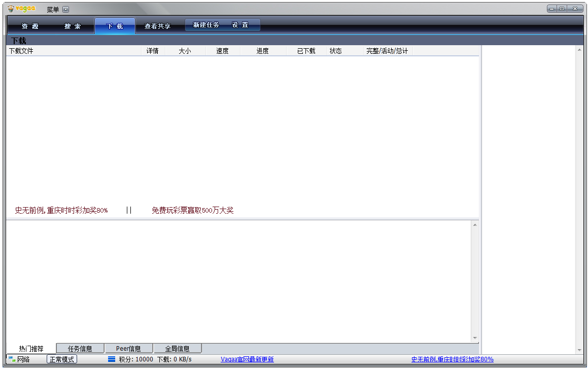
Task: Toggle 正常模式 (Normal Mode) button
Action: (61, 359)
